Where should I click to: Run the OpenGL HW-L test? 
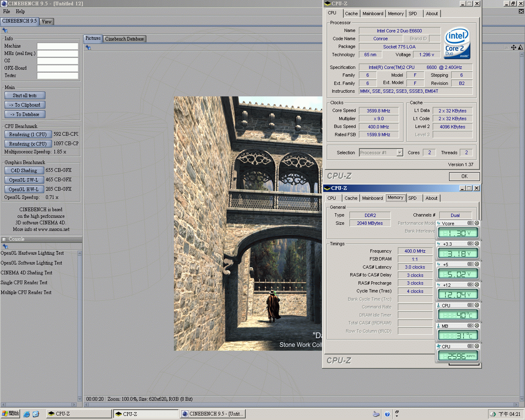24,189
